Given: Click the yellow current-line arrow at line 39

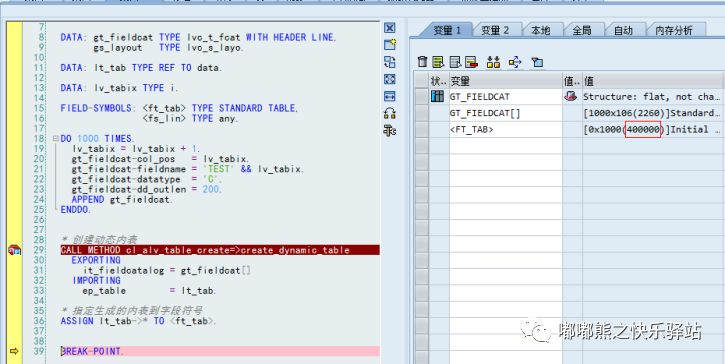Looking at the screenshot, I should (14, 352).
